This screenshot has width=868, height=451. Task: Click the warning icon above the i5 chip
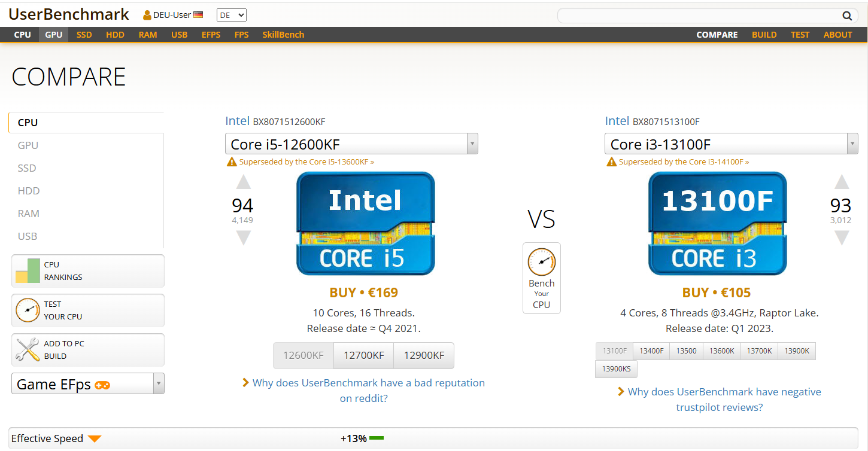coord(232,161)
